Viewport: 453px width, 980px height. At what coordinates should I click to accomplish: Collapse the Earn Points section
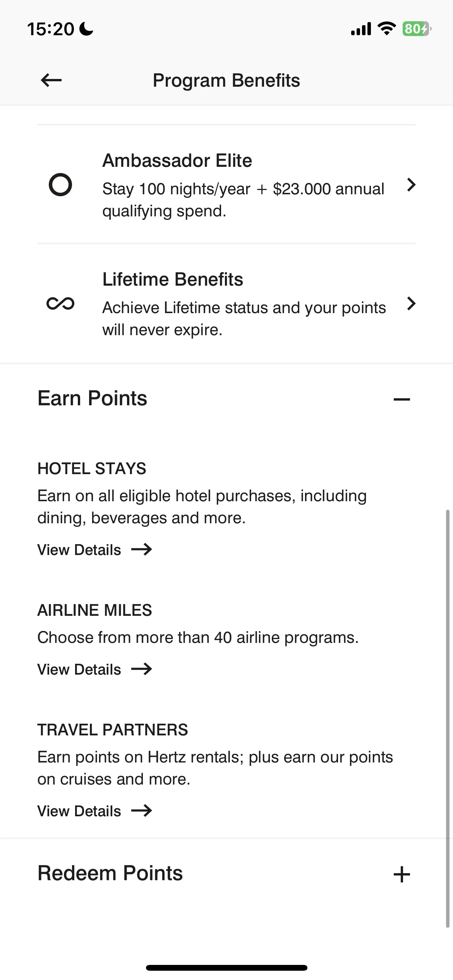coord(402,399)
